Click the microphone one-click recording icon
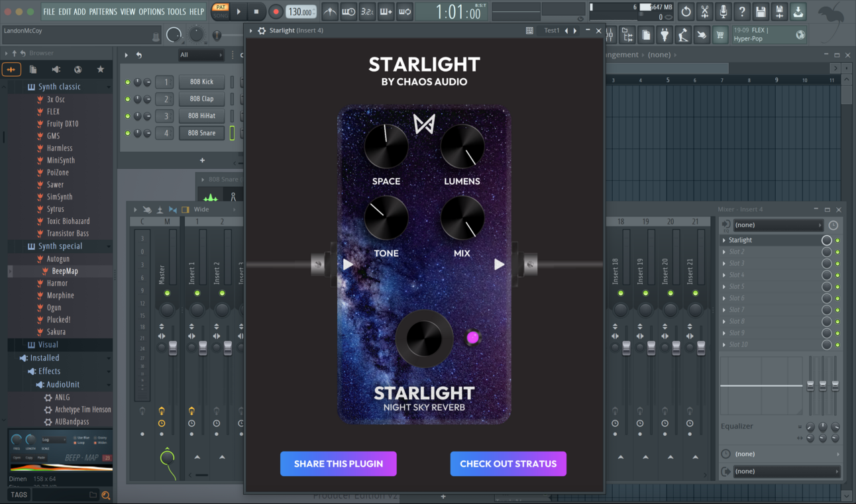This screenshot has width=856, height=504. click(x=723, y=11)
